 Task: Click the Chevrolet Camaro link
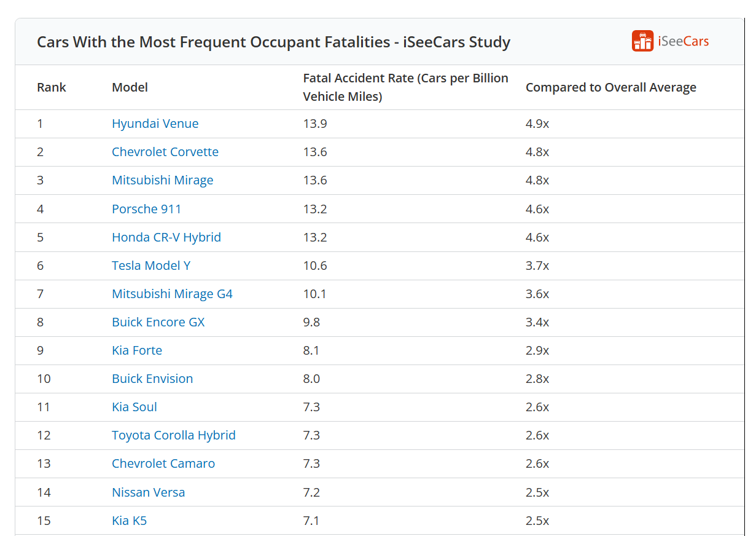pos(163,463)
